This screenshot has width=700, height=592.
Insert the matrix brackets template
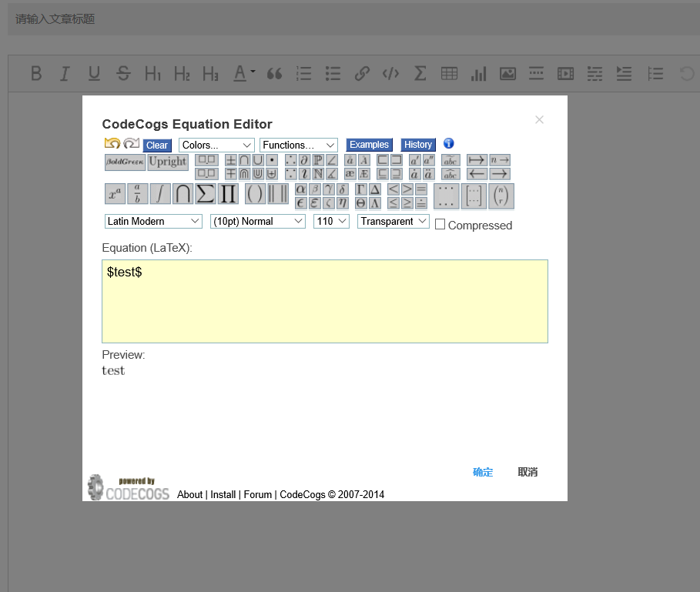474,196
